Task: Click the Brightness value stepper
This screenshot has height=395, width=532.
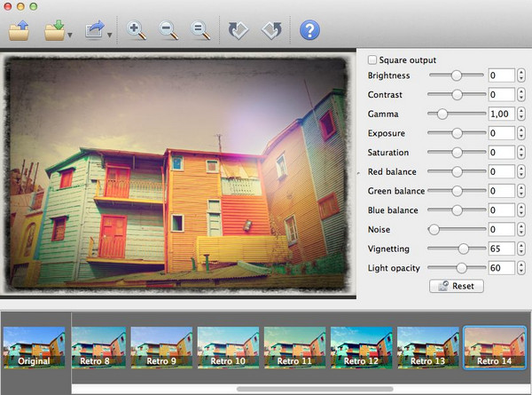Action: click(521, 75)
